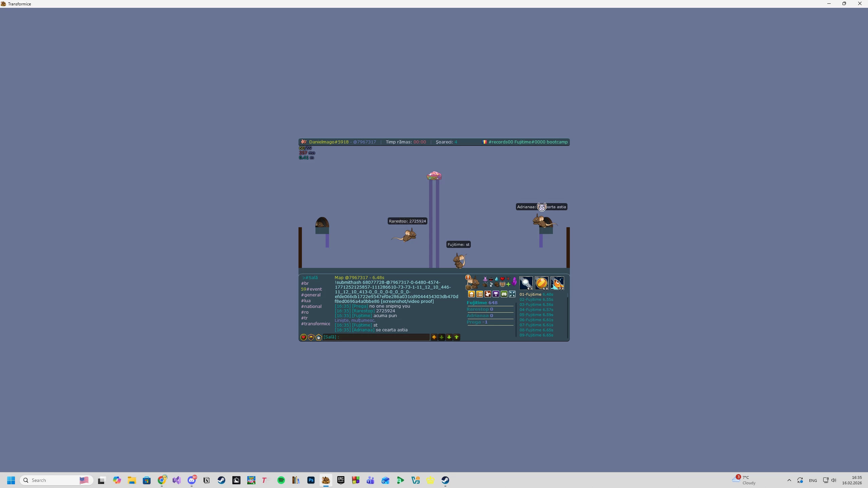Click the purple shield tribe button
Image resolution: width=868 pixels, height=488 pixels.
click(311, 337)
